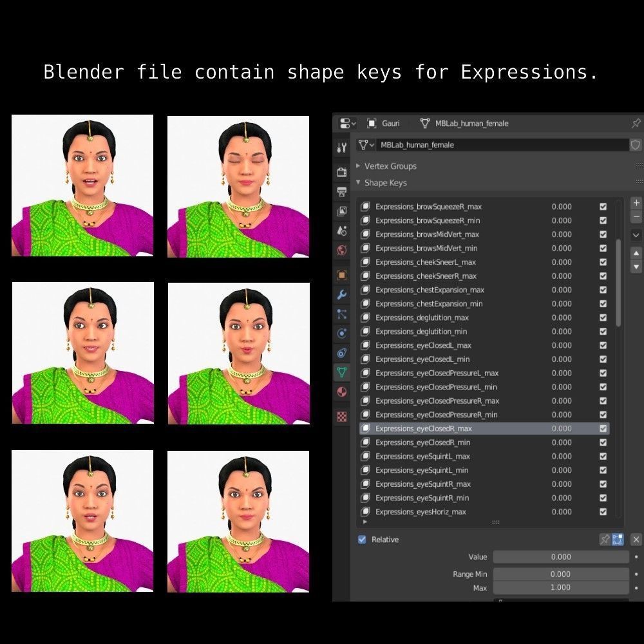Select the pursed-lips expression thumbnail

pyautogui.click(x=239, y=354)
